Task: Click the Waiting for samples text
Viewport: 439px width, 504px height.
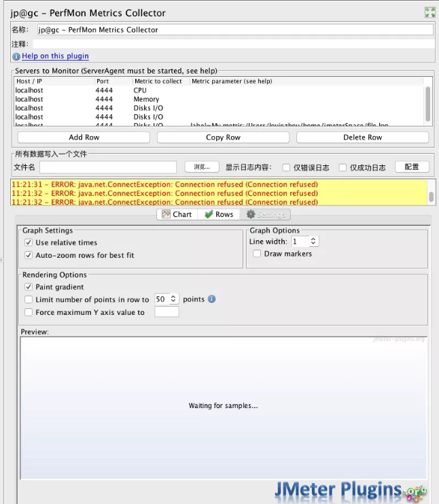Action: (223, 405)
